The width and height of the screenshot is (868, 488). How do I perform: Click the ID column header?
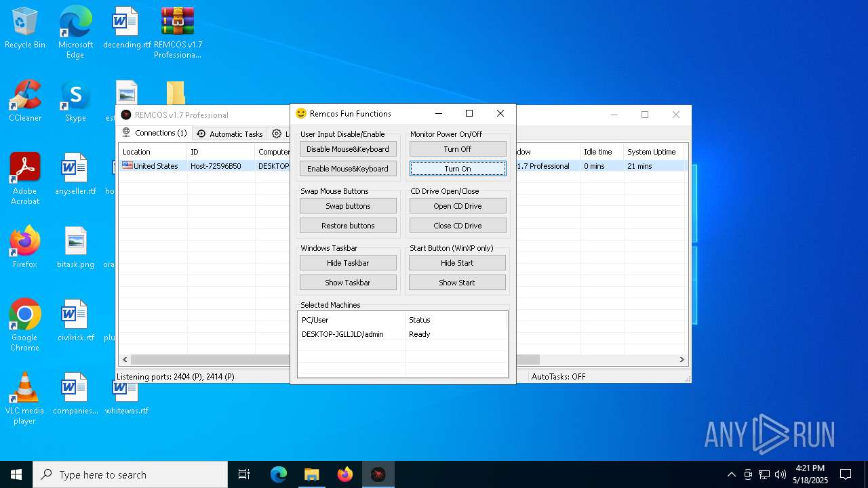(x=221, y=152)
